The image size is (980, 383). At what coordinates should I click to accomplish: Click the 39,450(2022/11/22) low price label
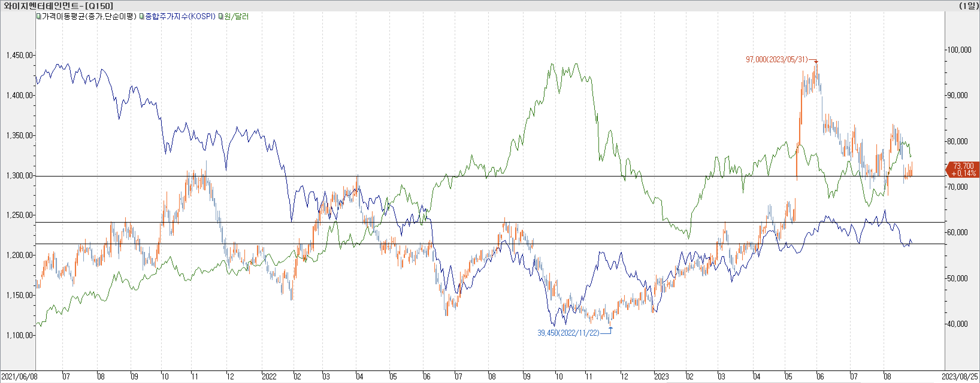pos(568,333)
